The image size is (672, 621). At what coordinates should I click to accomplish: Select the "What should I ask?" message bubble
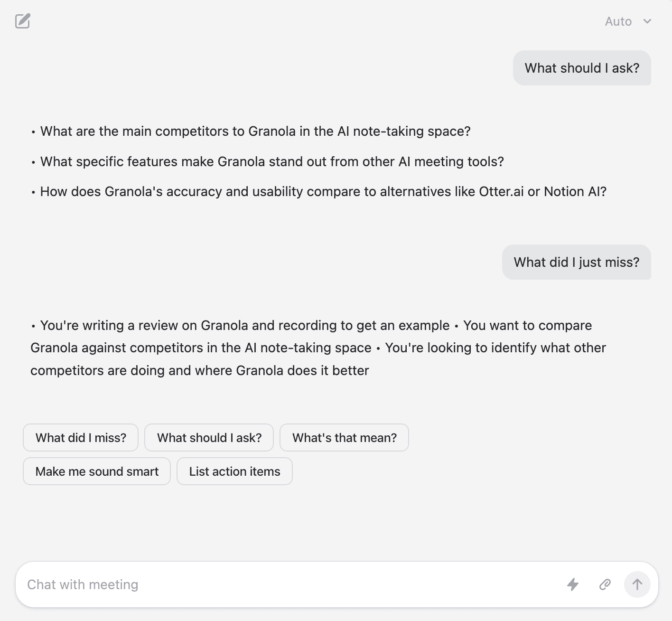click(582, 68)
